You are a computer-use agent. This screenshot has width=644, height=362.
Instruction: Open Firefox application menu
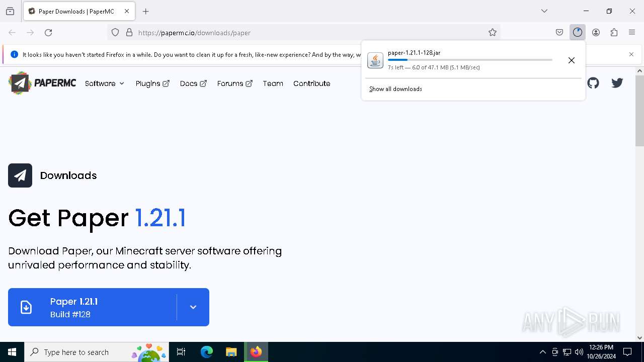[x=632, y=33]
